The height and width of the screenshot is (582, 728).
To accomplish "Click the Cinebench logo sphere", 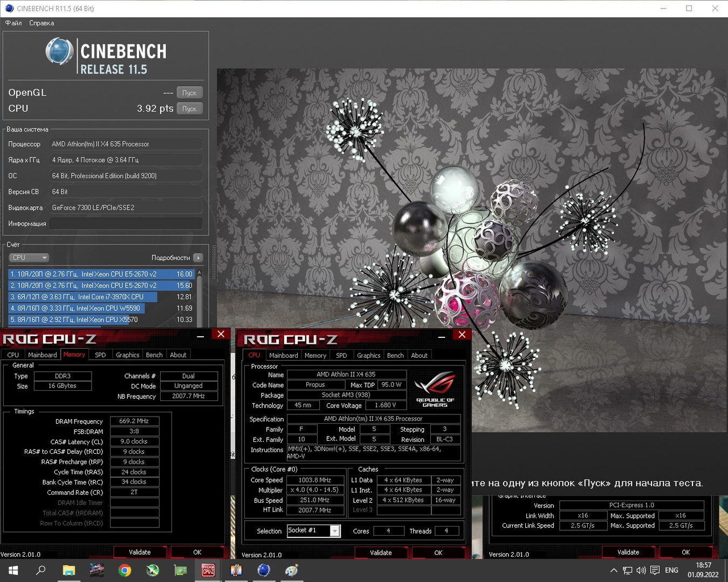I will pyautogui.click(x=59, y=52).
